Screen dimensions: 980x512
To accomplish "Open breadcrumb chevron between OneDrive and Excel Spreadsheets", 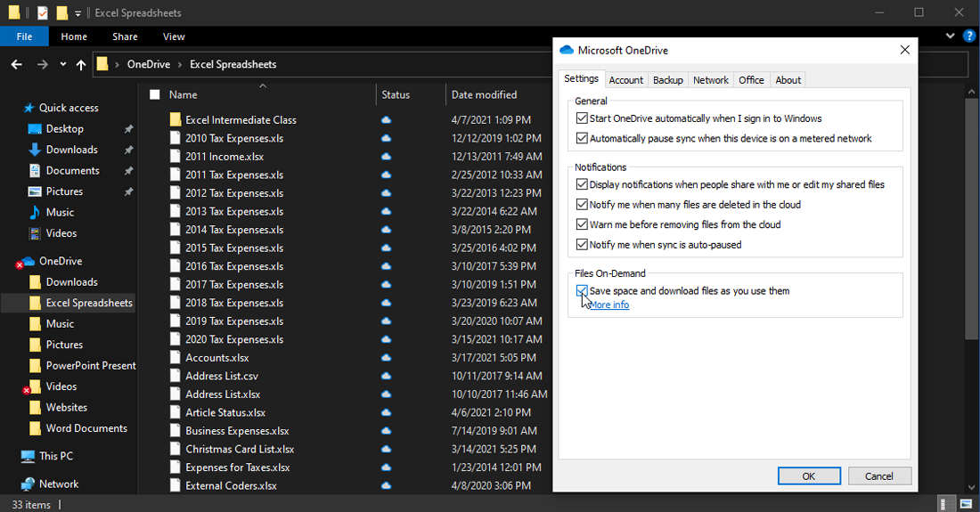I will click(x=180, y=64).
